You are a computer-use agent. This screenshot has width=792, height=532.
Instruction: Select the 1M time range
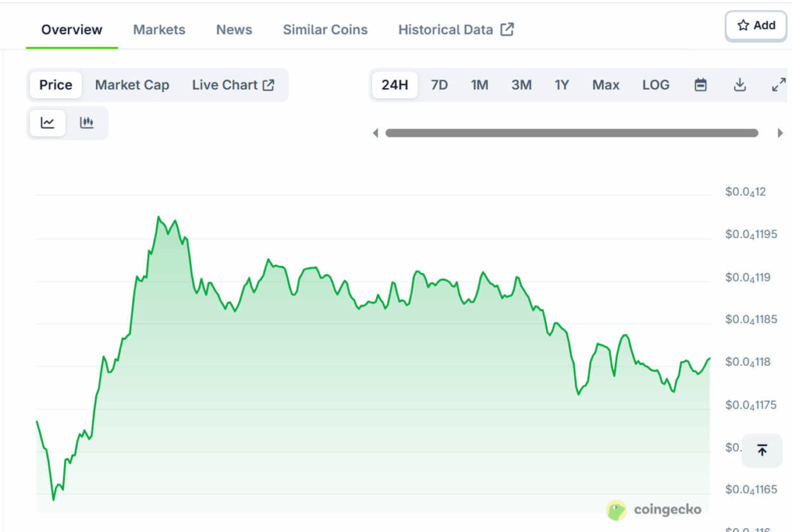point(480,85)
